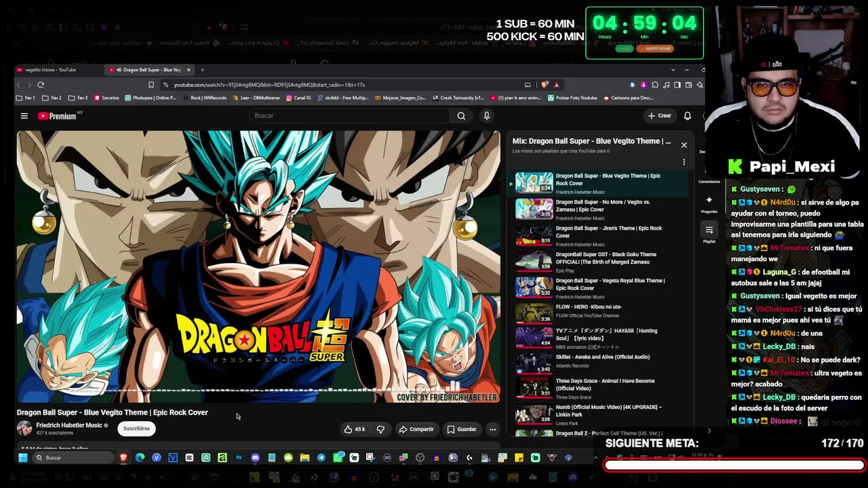Click the Crear button
868x488 pixels.
pyautogui.click(x=659, y=116)
